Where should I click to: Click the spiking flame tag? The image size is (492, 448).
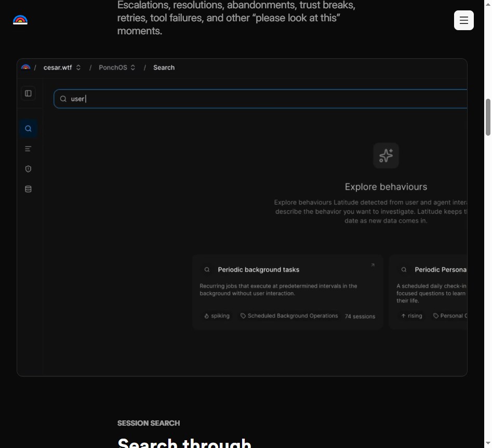click(217, 316)
